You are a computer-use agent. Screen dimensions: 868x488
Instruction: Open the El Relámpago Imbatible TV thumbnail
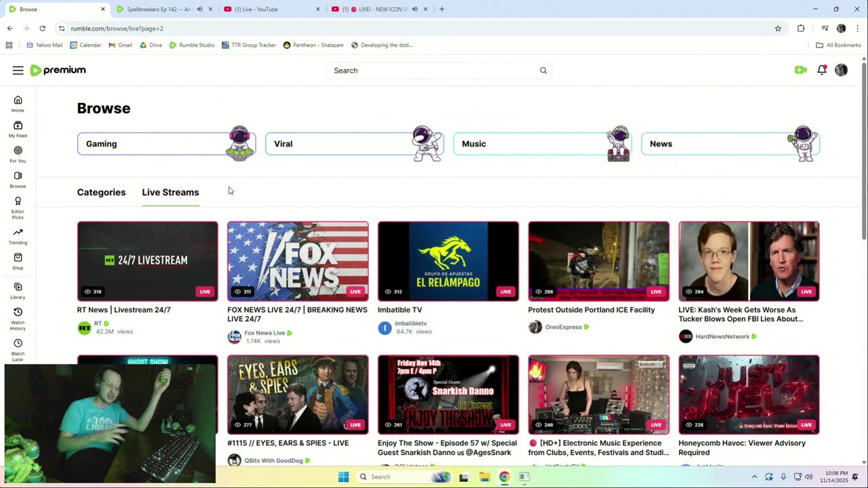click(448, 261)
